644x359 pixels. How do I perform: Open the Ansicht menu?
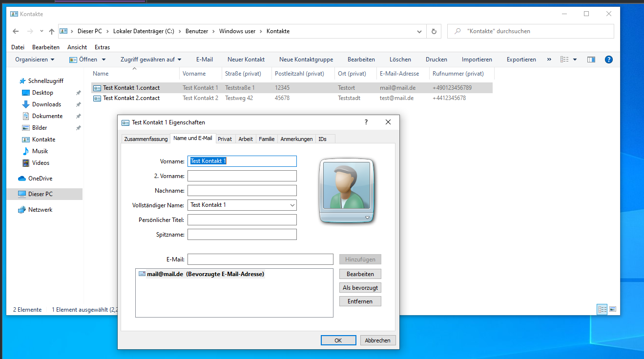point(77,47)
